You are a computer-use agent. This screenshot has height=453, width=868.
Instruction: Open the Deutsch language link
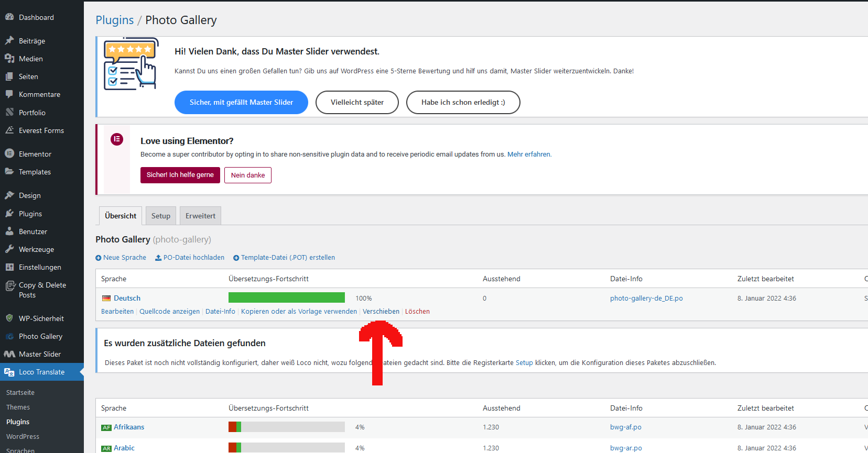point(127,298)
